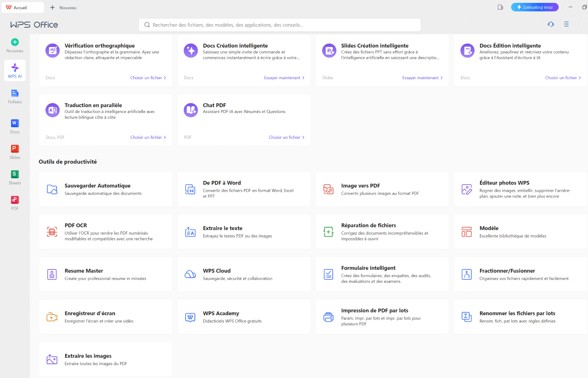588x378 pixels.
Task: Open the headset support icon
Action: point(551,24)
